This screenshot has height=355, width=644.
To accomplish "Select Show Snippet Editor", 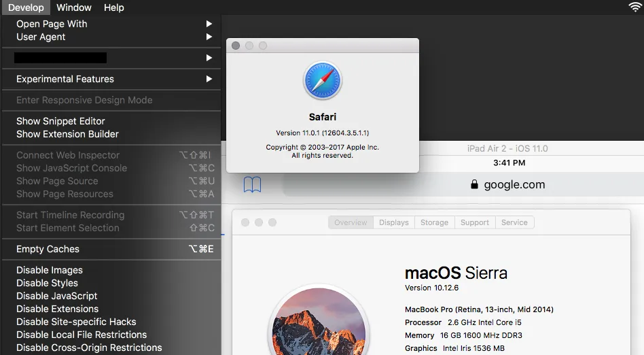I will 111,121.
